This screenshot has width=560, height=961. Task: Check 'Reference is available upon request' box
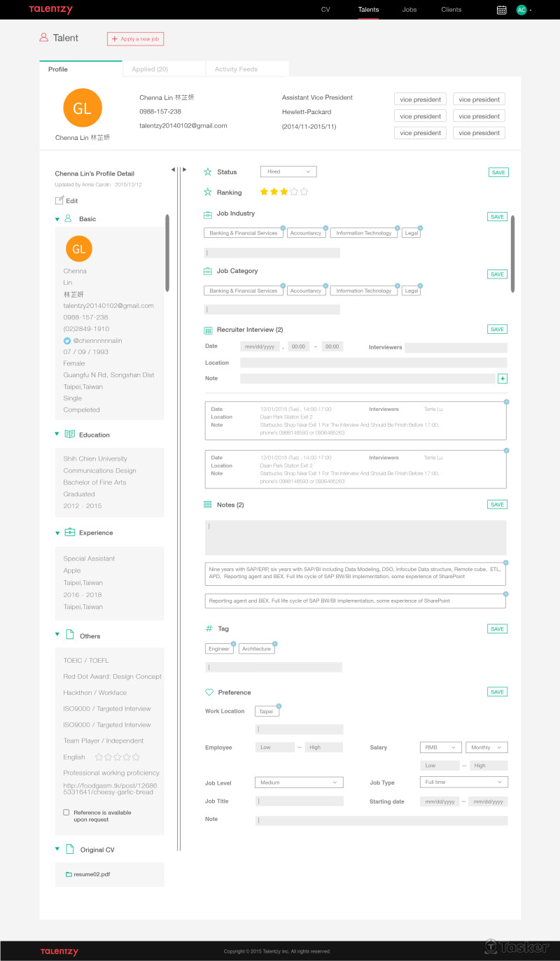coord(66,813)
